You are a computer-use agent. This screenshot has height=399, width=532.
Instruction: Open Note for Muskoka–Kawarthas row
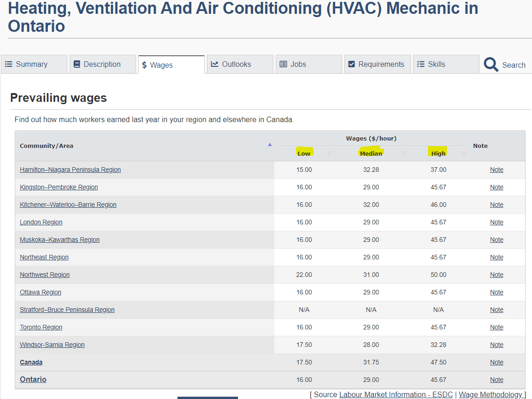tap(497, 240)
